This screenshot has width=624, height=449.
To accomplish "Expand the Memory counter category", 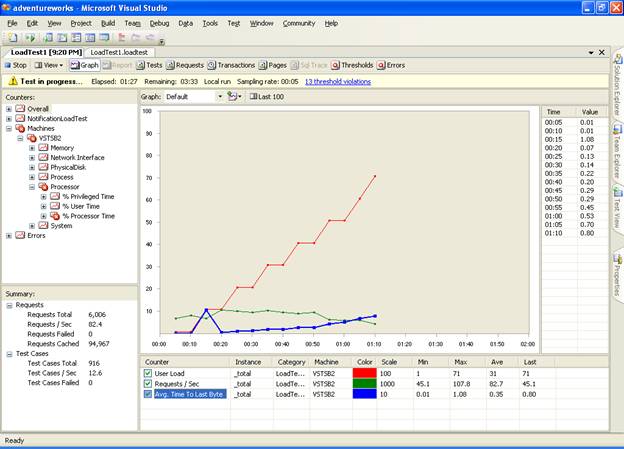I will point(32,148).
